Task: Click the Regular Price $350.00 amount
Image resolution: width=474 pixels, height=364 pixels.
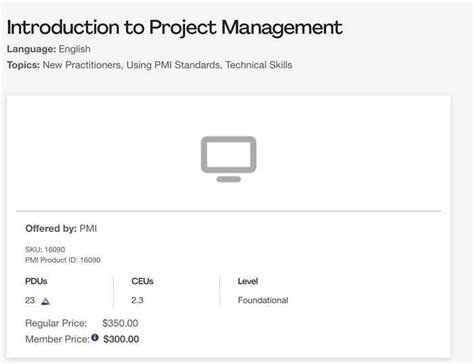Action: 120,323
